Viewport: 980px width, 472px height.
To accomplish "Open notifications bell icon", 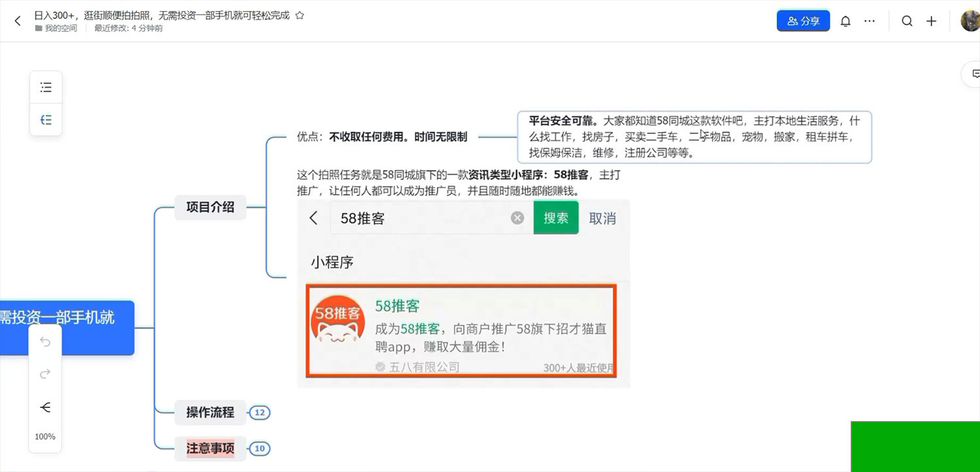I will click(845, 21).
